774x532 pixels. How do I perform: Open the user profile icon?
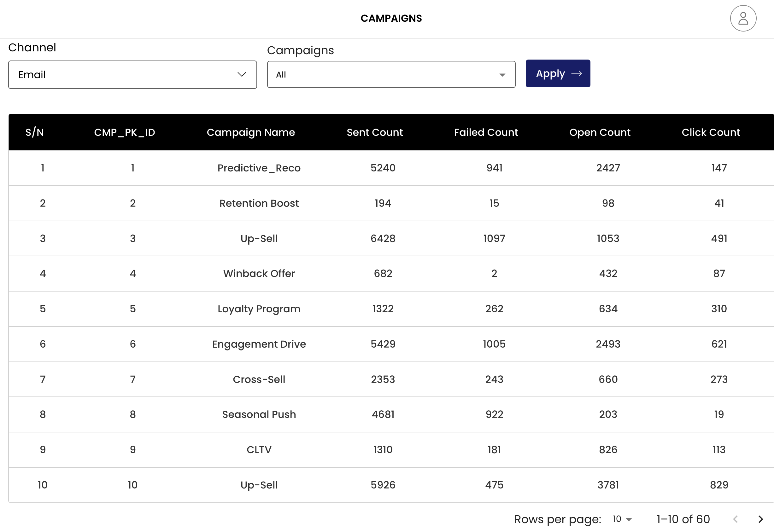[743, 18]
